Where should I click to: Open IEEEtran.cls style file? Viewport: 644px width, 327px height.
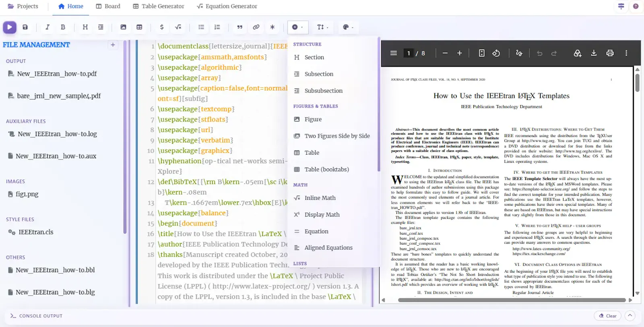pyautogui.click(x=31, y=232)
